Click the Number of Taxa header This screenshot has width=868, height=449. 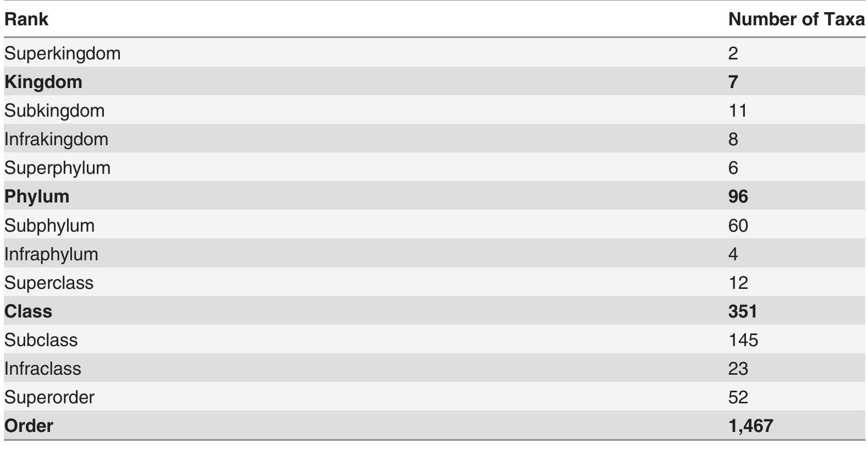pyautogui.click(x=796, y=19)
